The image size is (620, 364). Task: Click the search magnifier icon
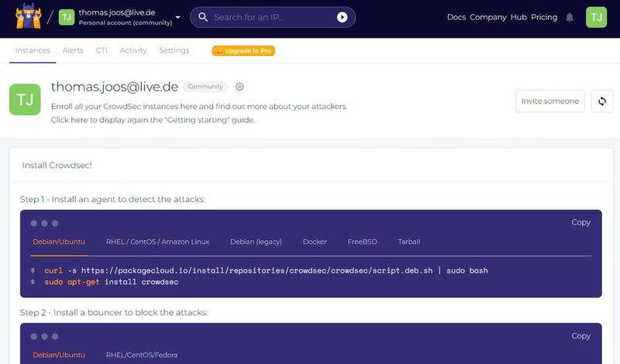[x=203, y=17]
